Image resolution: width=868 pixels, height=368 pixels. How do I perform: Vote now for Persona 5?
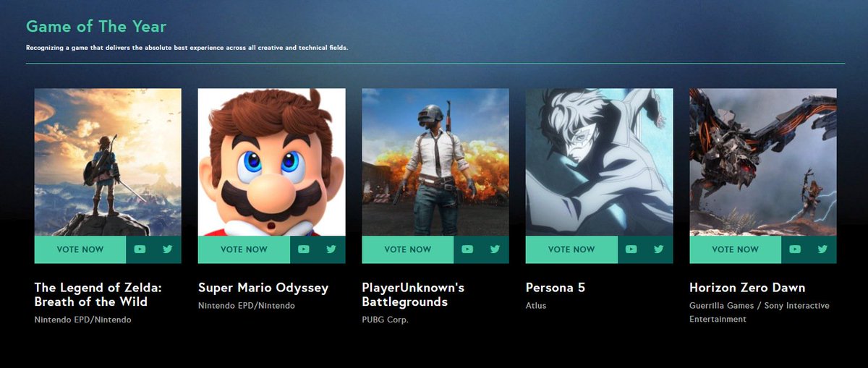tap(572, 249)
